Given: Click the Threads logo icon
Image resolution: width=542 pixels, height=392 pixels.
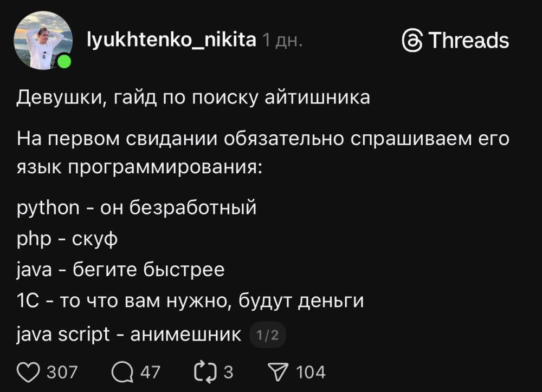Looking at the screenshot, I should click(x=412, y=41).
